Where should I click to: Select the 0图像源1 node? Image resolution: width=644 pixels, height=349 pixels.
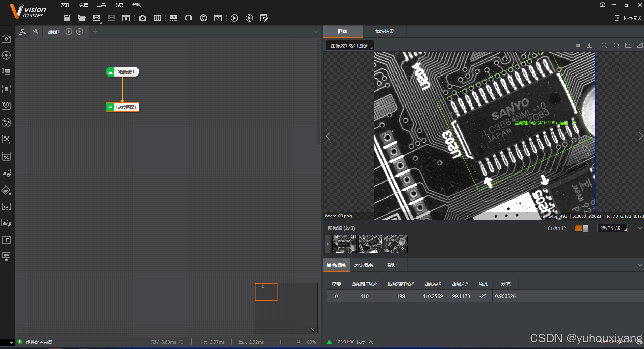coord(122,72)
